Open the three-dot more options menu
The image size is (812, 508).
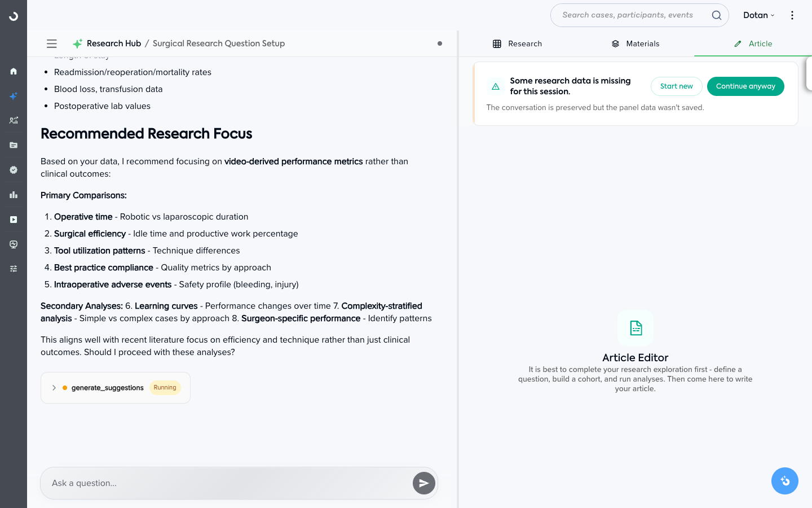point(792,15)
